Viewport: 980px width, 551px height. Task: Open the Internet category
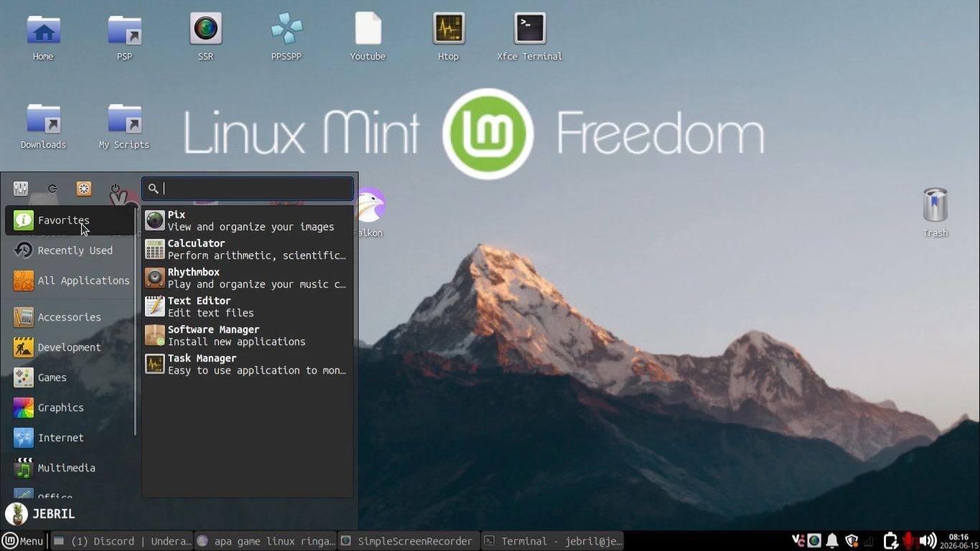(x=70, y=438)
